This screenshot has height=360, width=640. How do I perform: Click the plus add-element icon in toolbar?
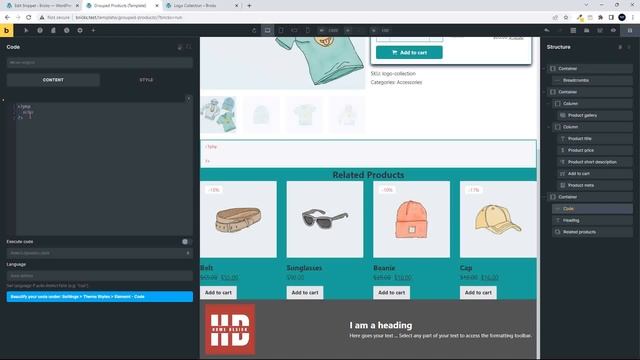click(93, 30)
